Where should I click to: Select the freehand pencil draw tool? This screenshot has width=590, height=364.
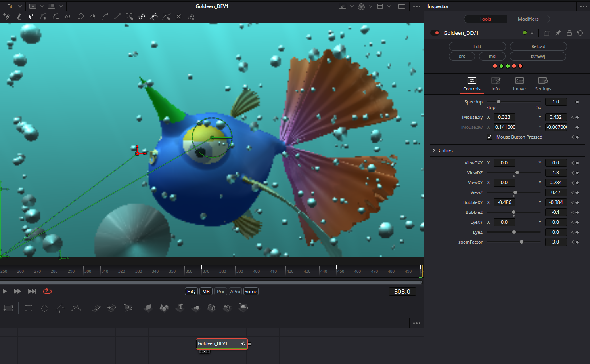coord(19,17)
